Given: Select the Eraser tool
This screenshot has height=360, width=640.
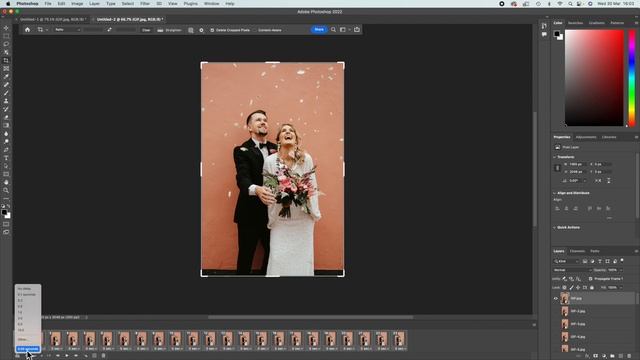Looking at the screenshot, I should [6, 117].
